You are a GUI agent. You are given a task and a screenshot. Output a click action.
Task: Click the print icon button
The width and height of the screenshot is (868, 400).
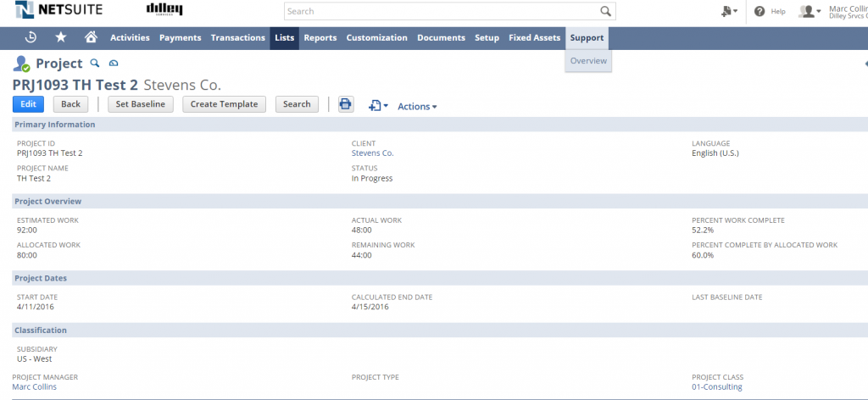346,104
